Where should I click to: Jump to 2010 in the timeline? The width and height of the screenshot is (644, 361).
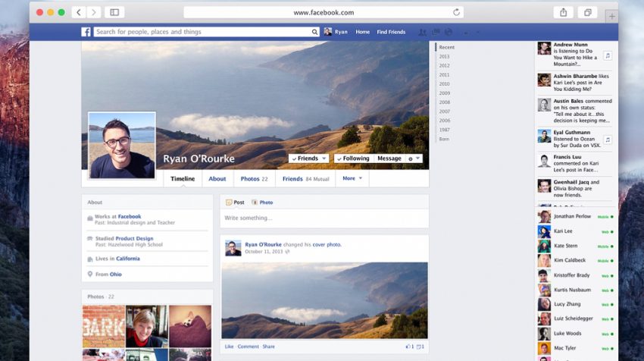(x=444, y=84)
